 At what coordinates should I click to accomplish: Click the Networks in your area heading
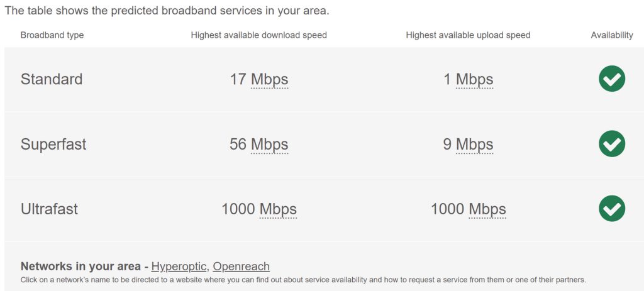point(80,266)
